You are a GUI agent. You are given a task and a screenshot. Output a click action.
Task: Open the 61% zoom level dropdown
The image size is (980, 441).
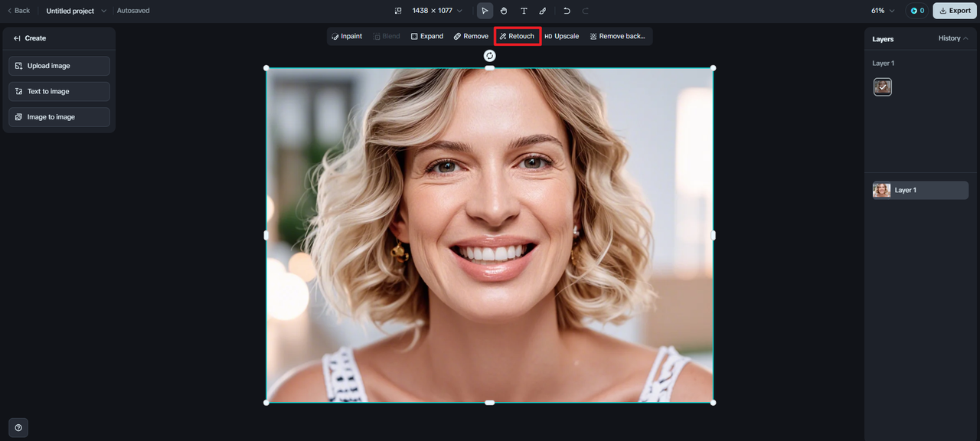[x=883, y=11]
